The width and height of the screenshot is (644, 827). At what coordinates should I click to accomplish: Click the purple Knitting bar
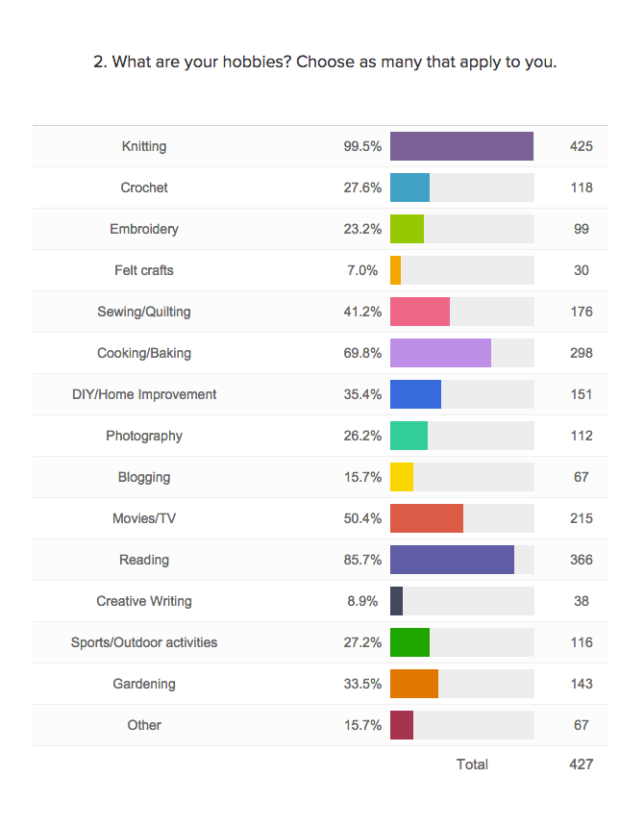(461, 146)
